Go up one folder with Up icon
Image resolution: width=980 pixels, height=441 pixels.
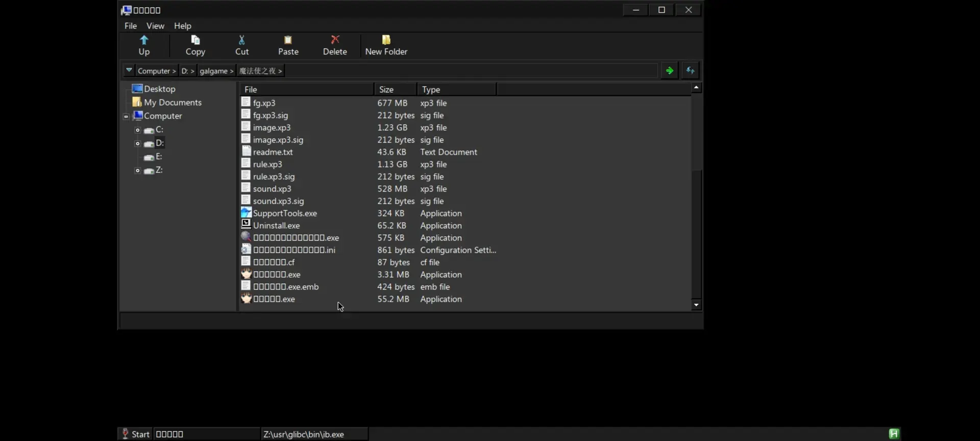tap(144, 40)
